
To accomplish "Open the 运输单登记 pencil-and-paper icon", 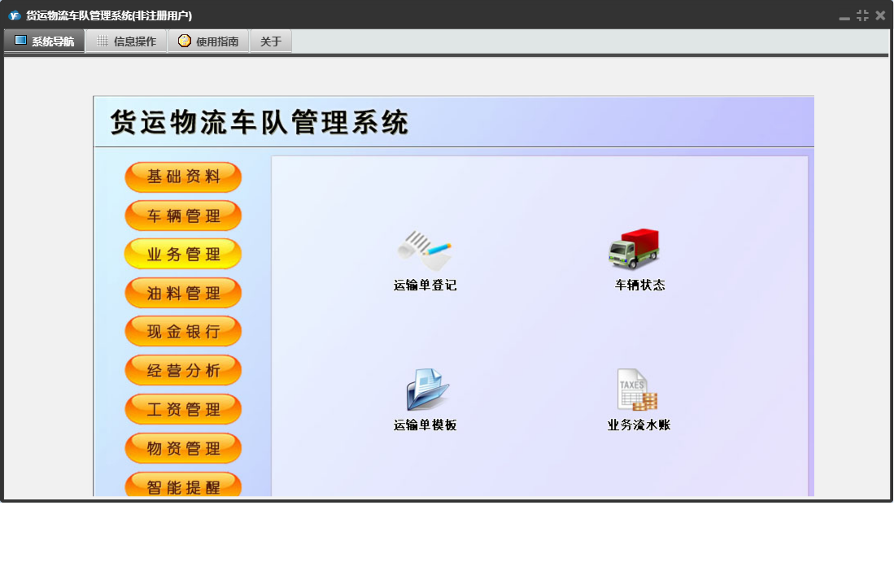I will 425,250.
